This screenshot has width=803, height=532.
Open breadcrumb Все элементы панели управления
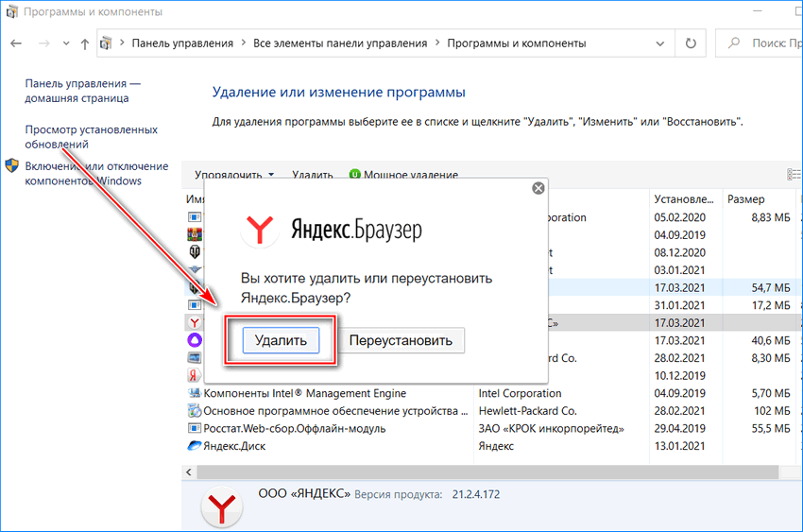click(x=340, y=43)
